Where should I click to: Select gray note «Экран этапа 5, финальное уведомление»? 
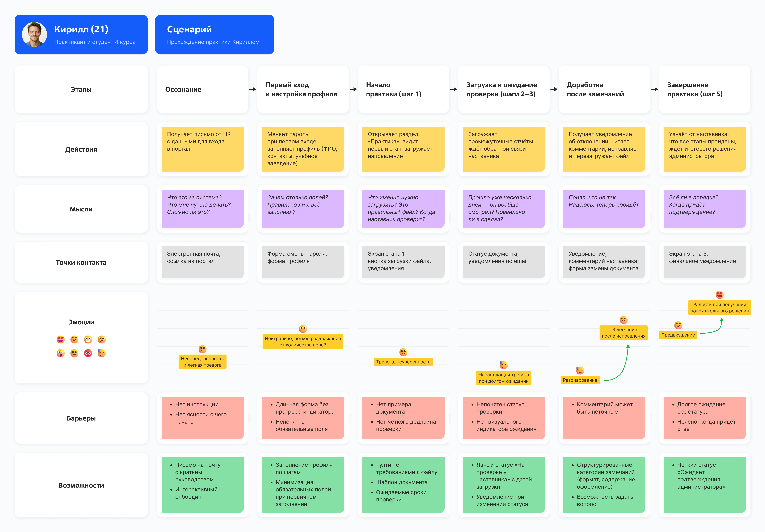pos(705,262)
